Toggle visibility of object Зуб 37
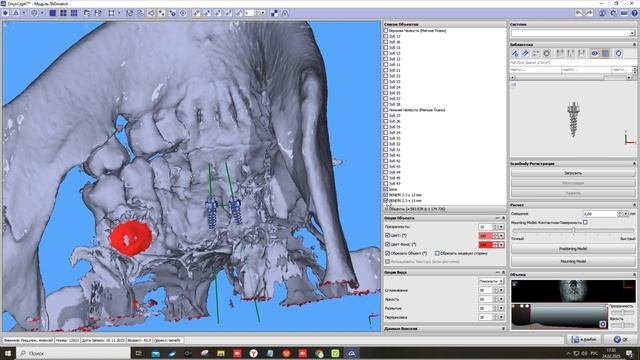Image resolution: width=640 pixels, height=360 pixels. pyautogui.click(x=386, y=116)
